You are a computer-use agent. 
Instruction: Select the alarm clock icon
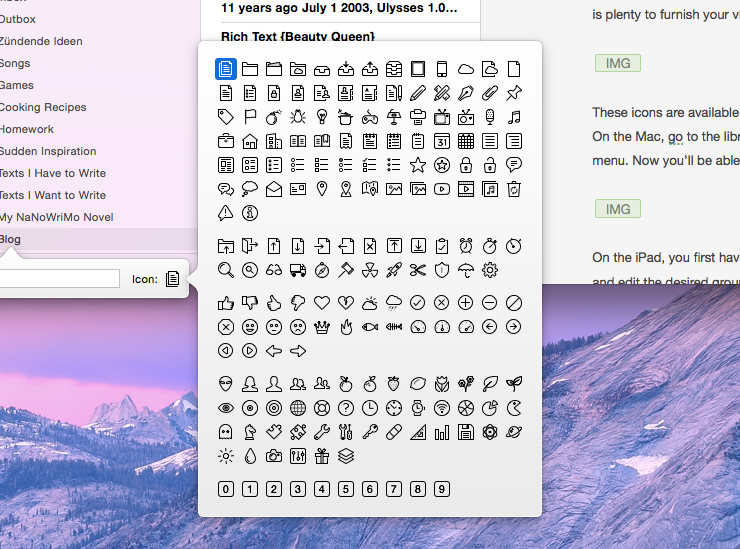(x=466, y=246)
